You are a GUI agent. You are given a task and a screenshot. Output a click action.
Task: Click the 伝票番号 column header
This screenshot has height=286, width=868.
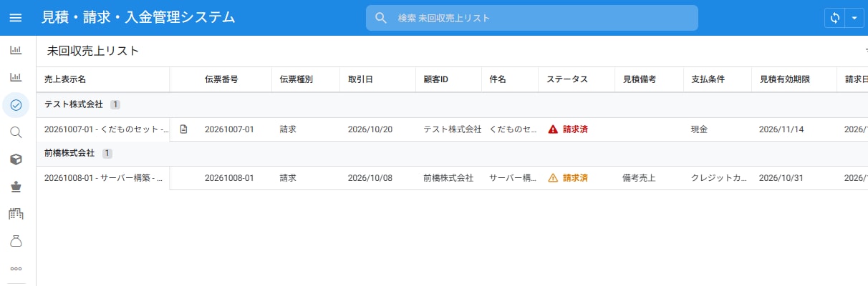coord(221,79)
